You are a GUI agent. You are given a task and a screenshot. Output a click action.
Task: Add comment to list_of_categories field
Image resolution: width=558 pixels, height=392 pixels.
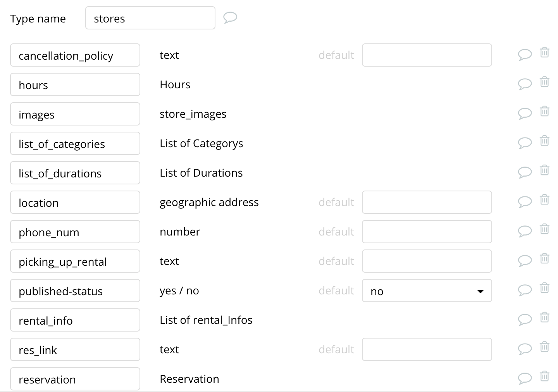525,143
